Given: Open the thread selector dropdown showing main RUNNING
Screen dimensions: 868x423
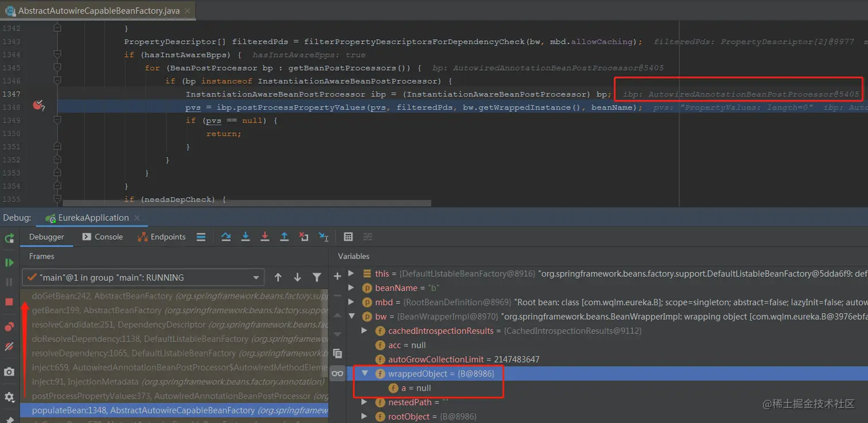Looking at the screenshot, I should pos(143,278).
